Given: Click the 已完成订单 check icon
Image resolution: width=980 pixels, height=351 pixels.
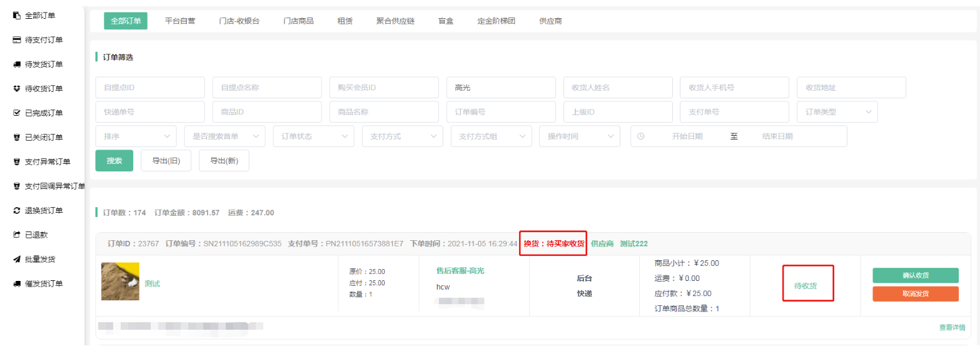Looking at the screenshot, I should tap(17, 113).
